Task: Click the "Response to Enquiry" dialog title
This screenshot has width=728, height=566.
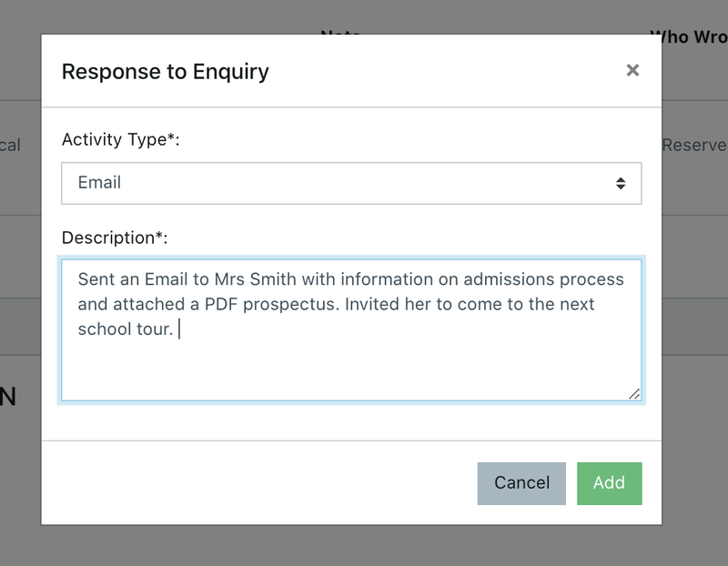Action: [x=165, y=71]
